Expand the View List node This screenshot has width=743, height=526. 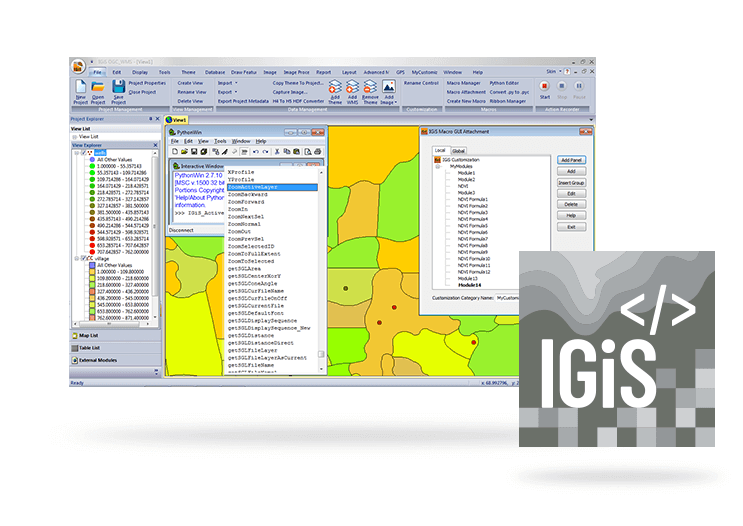[x=74, y=136]
